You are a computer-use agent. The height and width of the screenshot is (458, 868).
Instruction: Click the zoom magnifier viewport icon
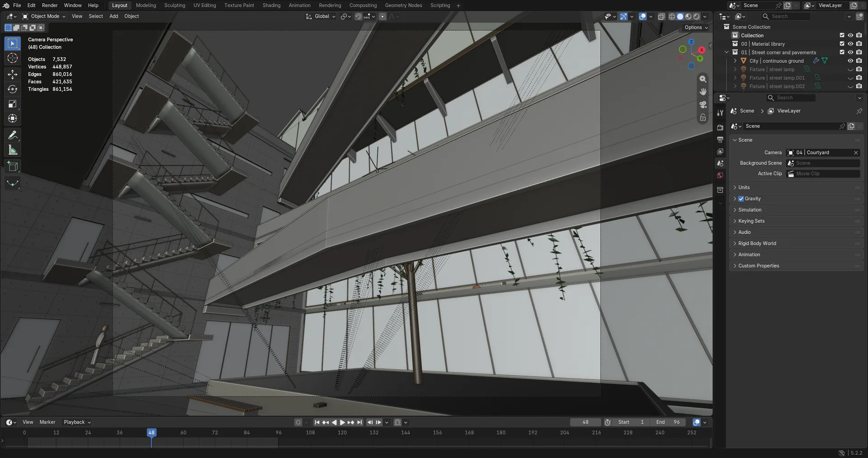[703, 79]
